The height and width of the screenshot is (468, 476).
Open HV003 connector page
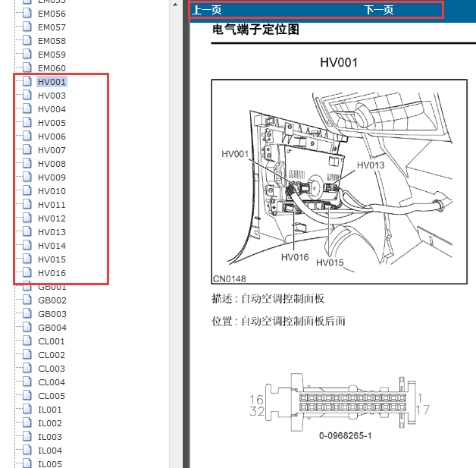[52, 96]
